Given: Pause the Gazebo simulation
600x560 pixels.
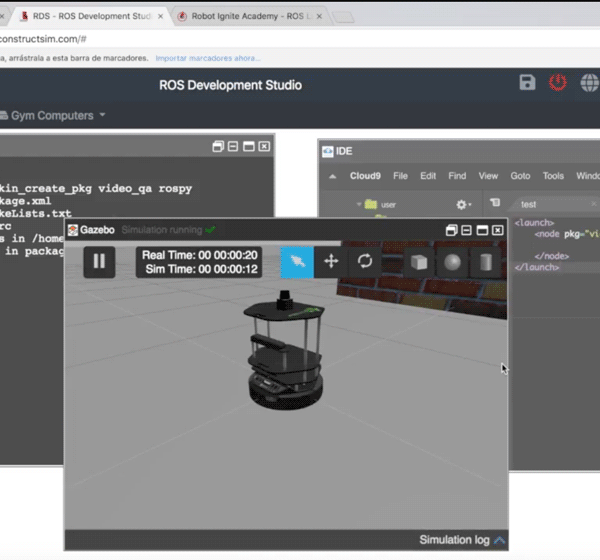Looking at the screenshot, I should pos(99,262).
